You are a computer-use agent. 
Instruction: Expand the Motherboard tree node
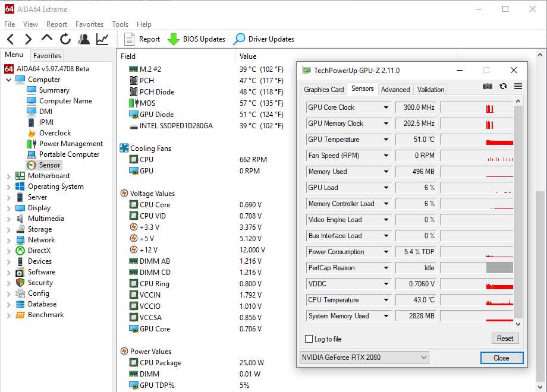point(9,176)
